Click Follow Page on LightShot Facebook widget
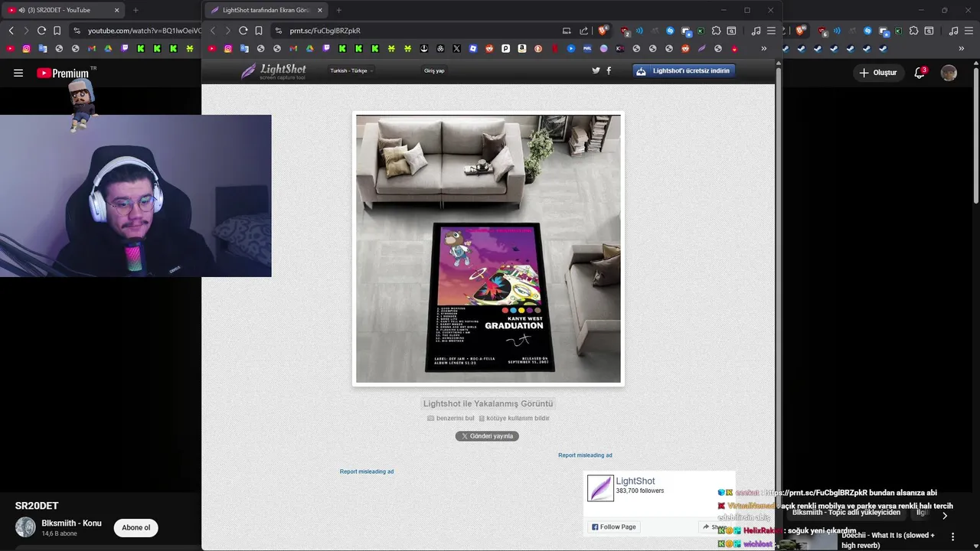The height and width of the screenshot is (551, 980). (x=614, y=527)
